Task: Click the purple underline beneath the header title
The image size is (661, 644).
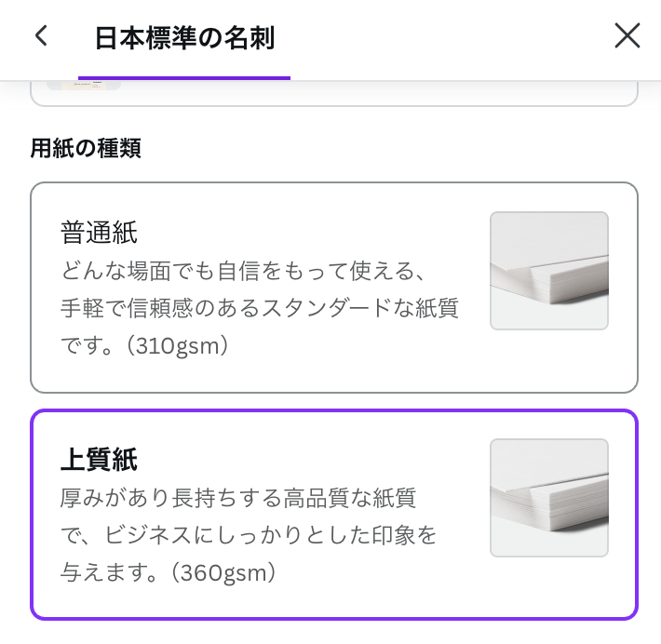Action: [x=184, y=78]
